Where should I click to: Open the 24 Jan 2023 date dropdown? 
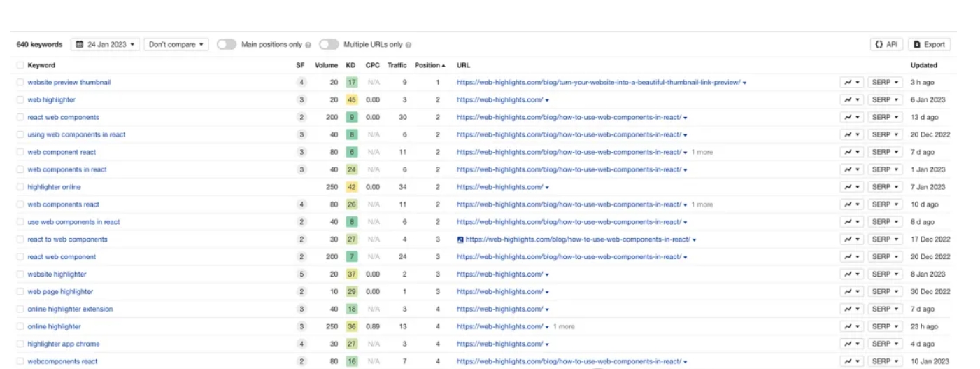pos(105,44)
